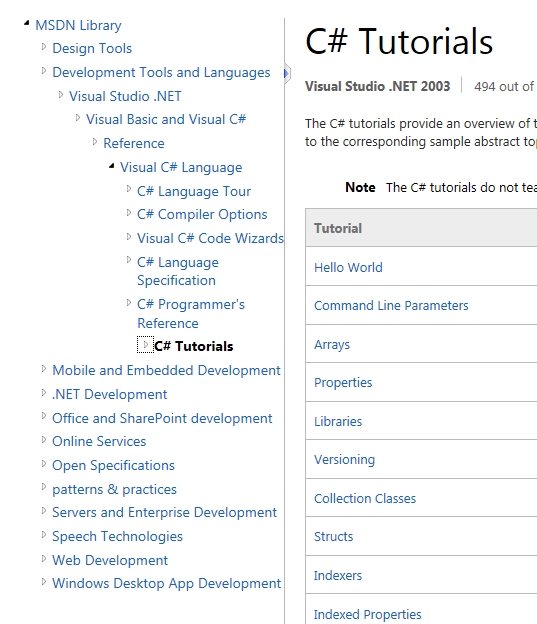Expand the Visual Studio .NET node
537x624 pixels.
pyautogui.click(x=61, y=94)
